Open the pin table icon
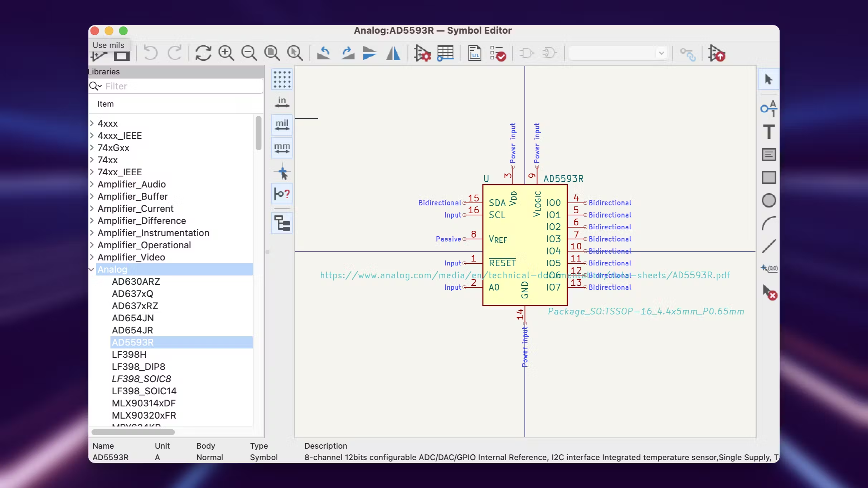Screen dimensions: 868x488 coord(445,53)
